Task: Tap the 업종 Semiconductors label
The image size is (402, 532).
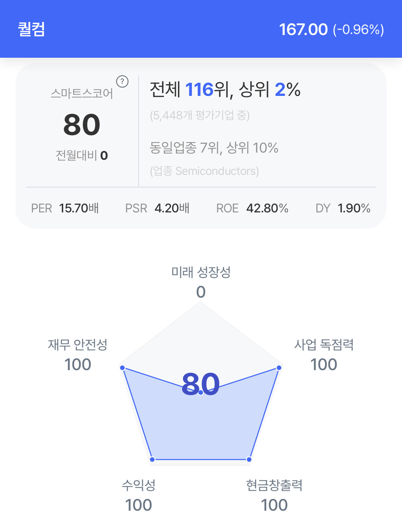Action: tap(204, 171)
